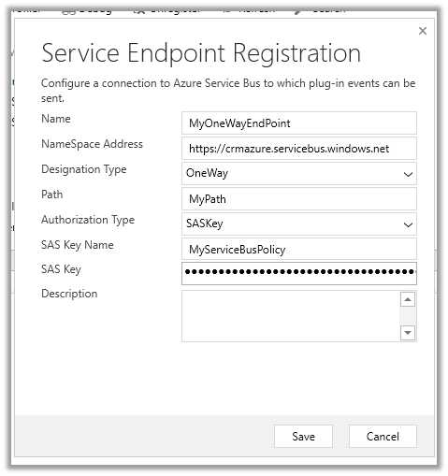Focus the NameSpace Address URL field
This screenshot has width=448, height=476.
point(299,149)
